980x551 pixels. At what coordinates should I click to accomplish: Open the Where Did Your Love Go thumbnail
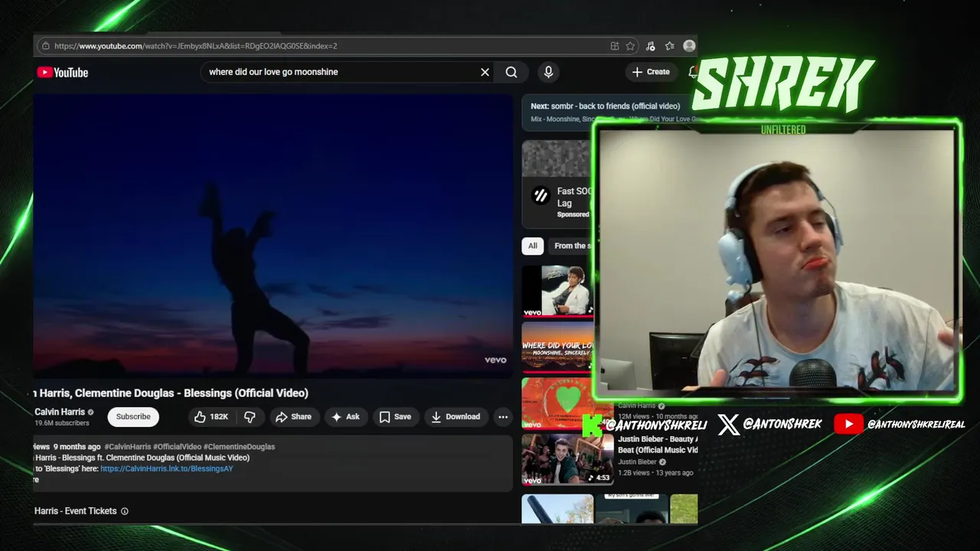tap(557, 347)
